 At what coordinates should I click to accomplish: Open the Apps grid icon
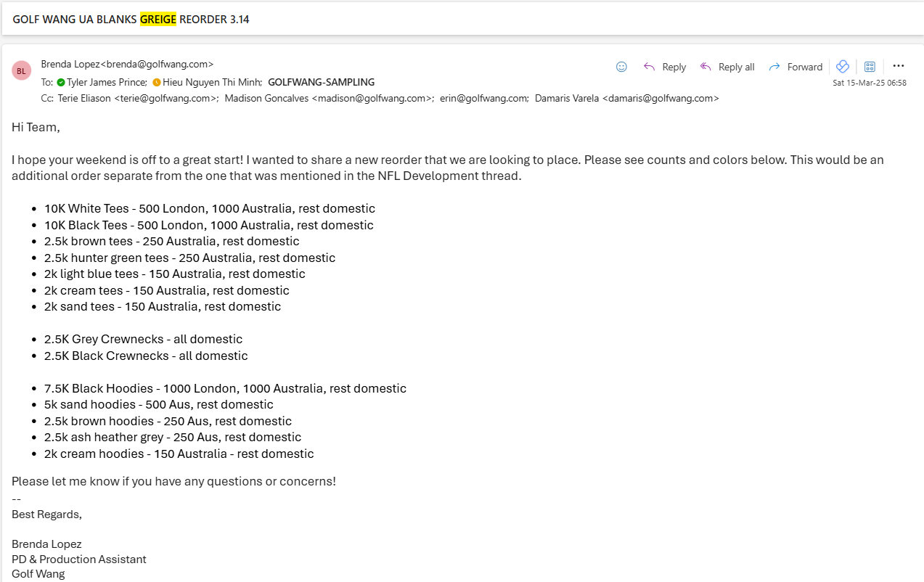[870, 67]
